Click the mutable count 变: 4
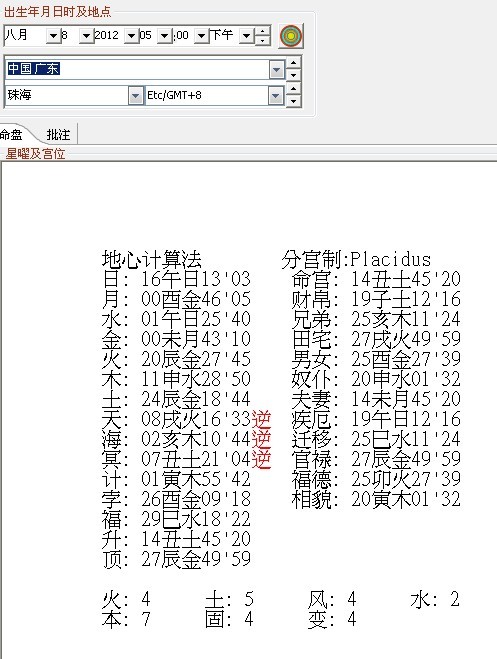 click(x=332, y=619)
